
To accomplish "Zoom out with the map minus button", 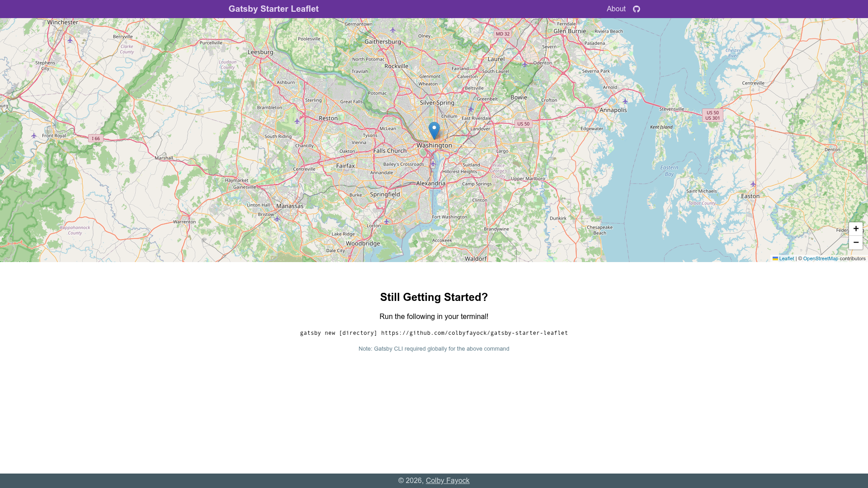I will pyautogui.click(x=855, y=243).
